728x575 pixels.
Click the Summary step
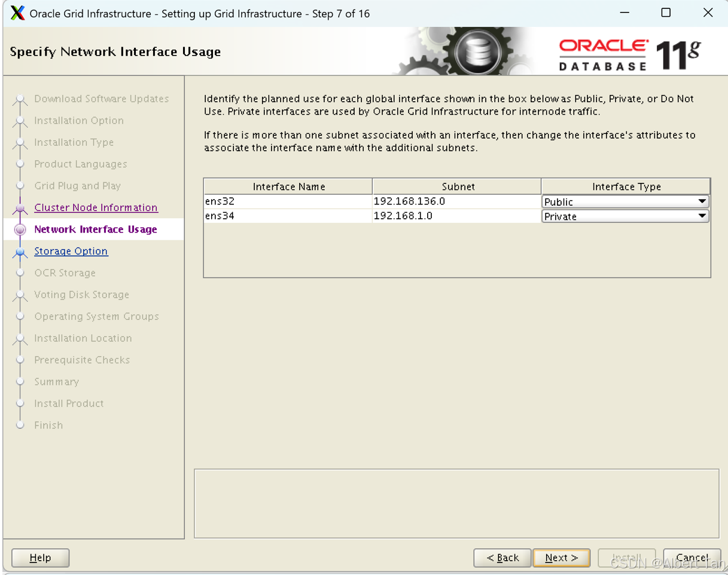(56, 381)
